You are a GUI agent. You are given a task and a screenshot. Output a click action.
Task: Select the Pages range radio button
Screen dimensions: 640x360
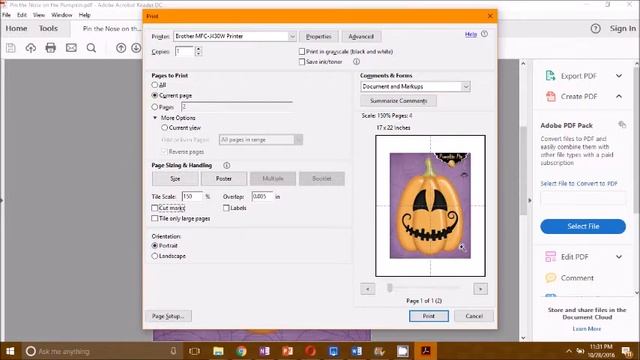tap(155, 107)
